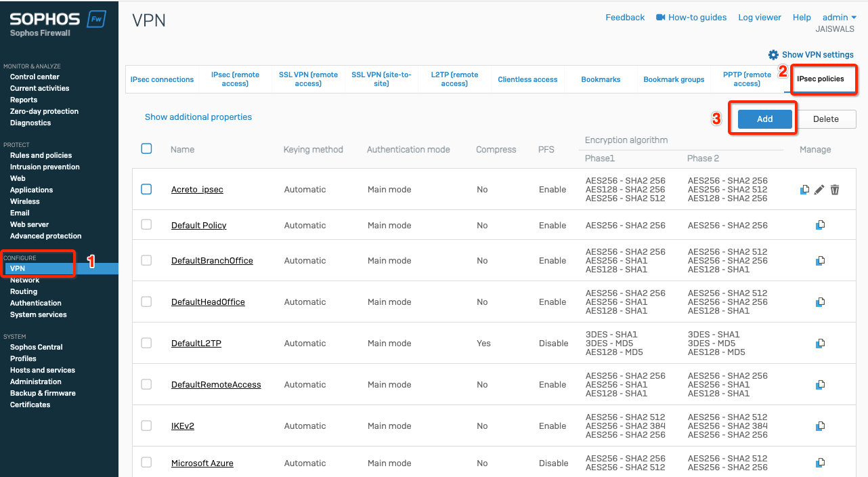Viewport: 868px width, 477px height.
Task: Duplicate the Microsoft Azure policy
Action: coord(820,463)
